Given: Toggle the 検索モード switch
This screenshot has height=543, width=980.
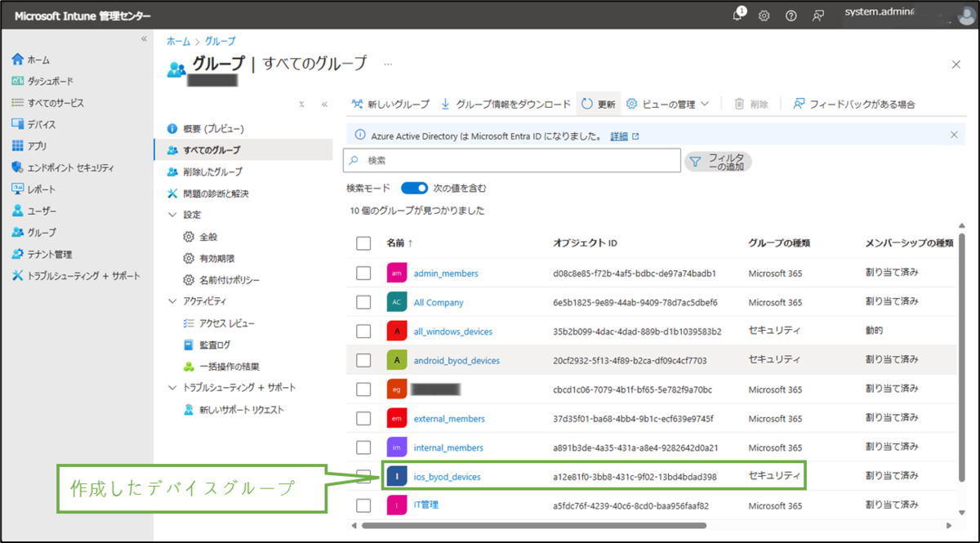Looking at the screenshot, I should coord(414,188).
